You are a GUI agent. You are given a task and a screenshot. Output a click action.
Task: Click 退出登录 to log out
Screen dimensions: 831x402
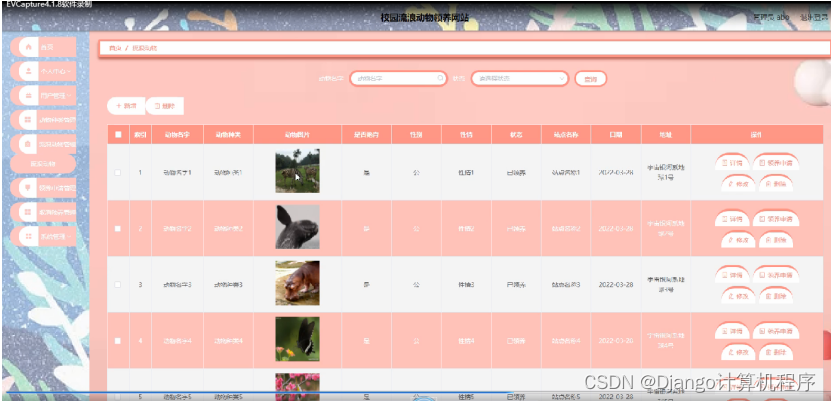coord(814,17)
